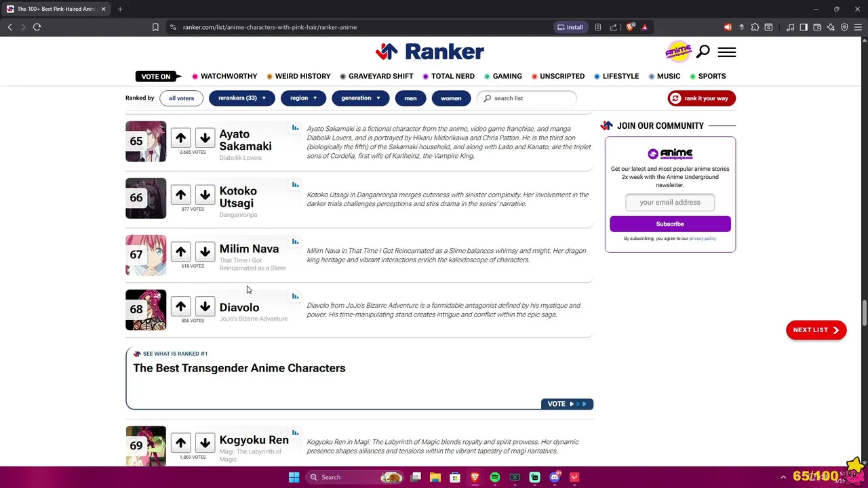Downvote Milim Nava
Screen dimensions: 868x488
[205, 252]
